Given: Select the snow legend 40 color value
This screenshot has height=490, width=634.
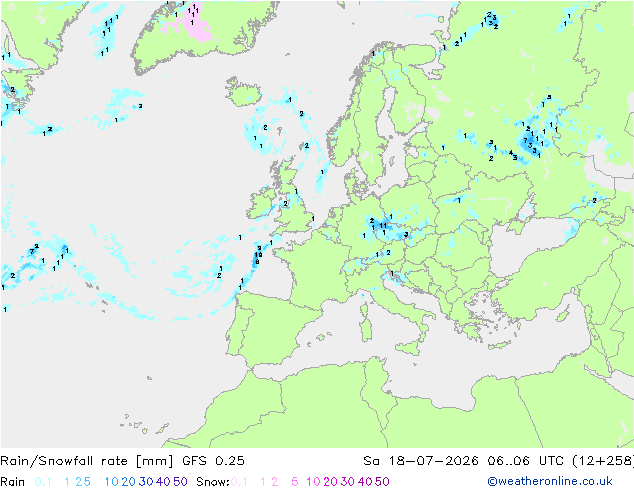Looking at the screenshot, I should (x=365, y=482).
